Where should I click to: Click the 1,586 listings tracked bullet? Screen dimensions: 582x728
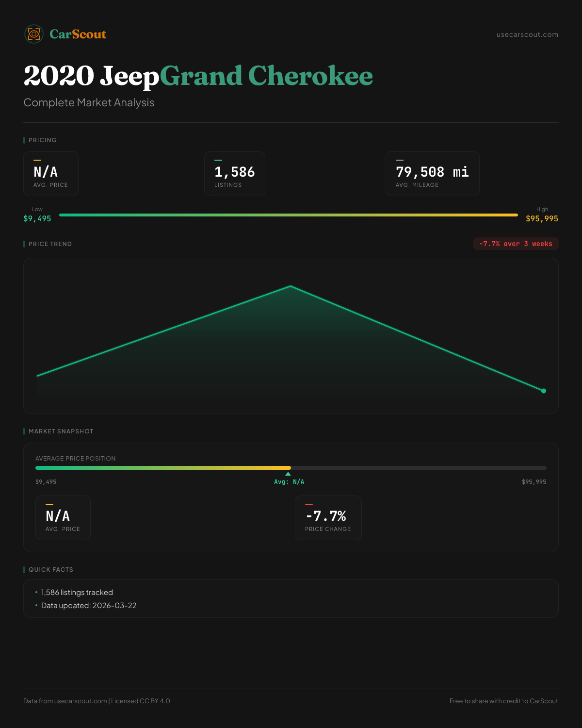[x=77, y=593]
